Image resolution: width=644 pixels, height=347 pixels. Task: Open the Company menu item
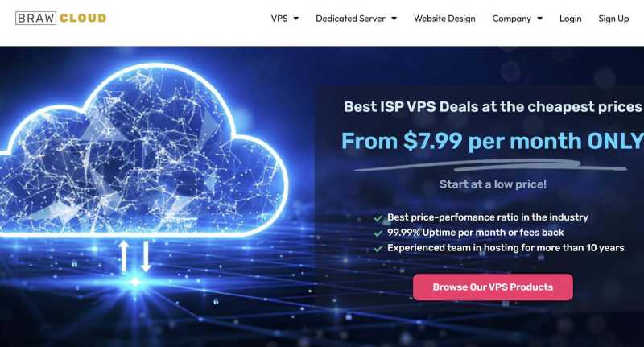pos(511,19)
